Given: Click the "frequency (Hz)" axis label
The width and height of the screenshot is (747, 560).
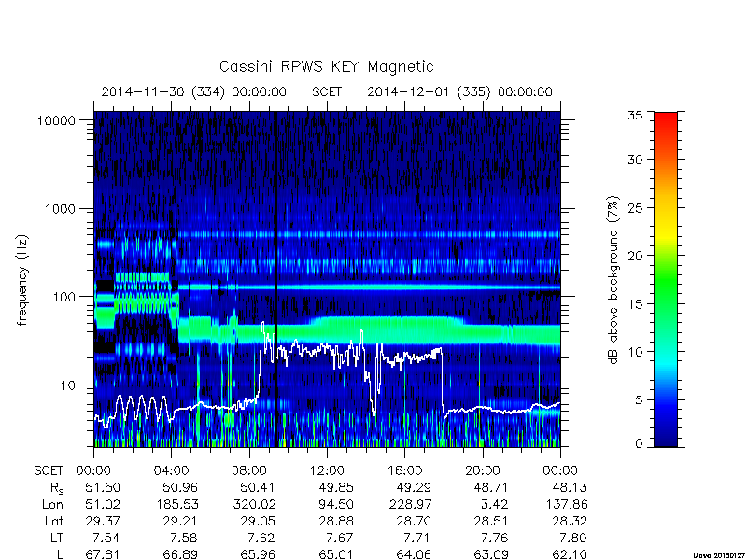Looking at the screenshot, I should click(x=21, y=280).
